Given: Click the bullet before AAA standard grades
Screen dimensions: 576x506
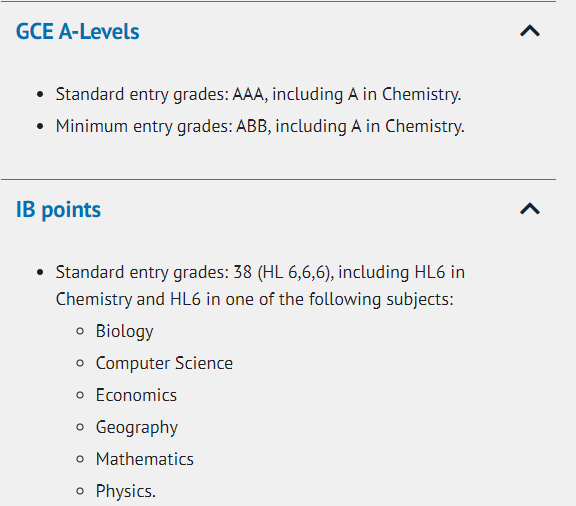Looking at the screenshot, I should pyautogui.click(x=40, y=94).
